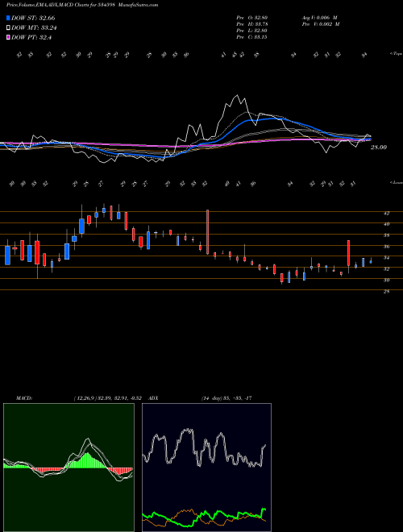This screenshot has height=532, width=403.
Task: Click the 28.00 price label on EMA chart
Action: pos(379,148)
